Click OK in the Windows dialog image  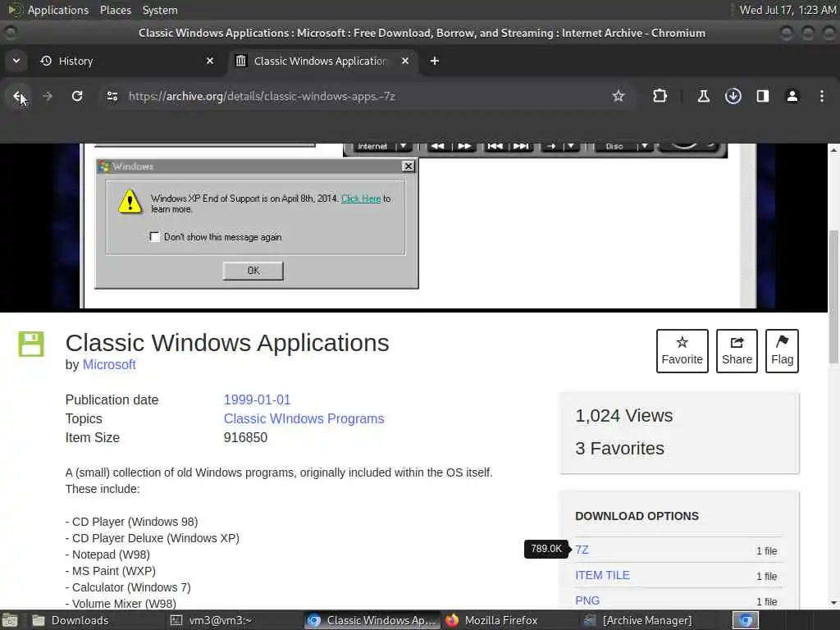pyautogui.click(x=253, y=271)
